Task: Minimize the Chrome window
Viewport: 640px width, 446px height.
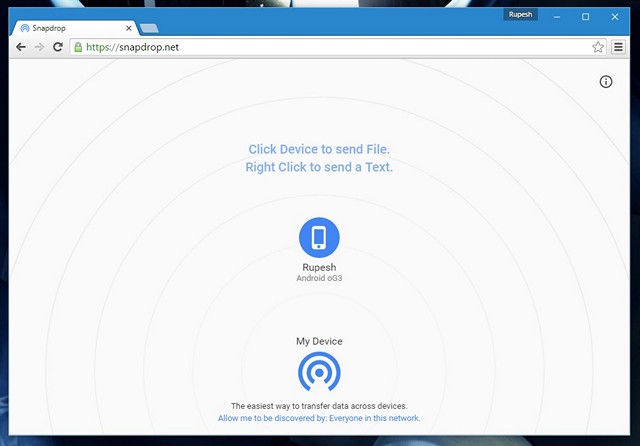Action: click(x=557, y=17)
